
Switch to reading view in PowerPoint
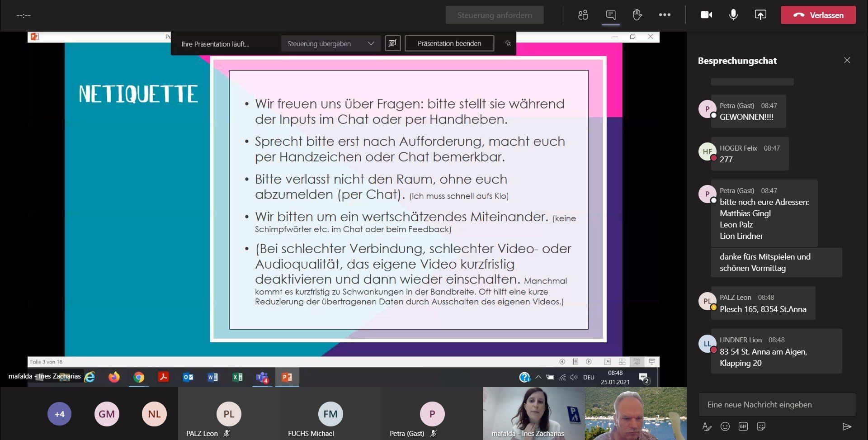pyautogui.click(x=637, y=362)
